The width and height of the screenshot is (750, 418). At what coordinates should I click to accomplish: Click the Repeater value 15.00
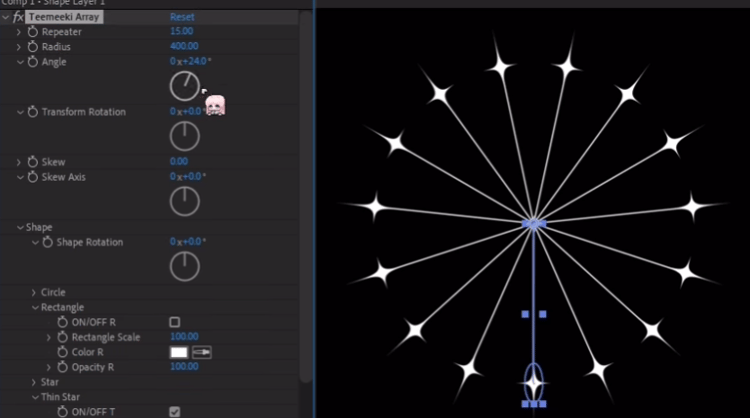click(182, 32)
